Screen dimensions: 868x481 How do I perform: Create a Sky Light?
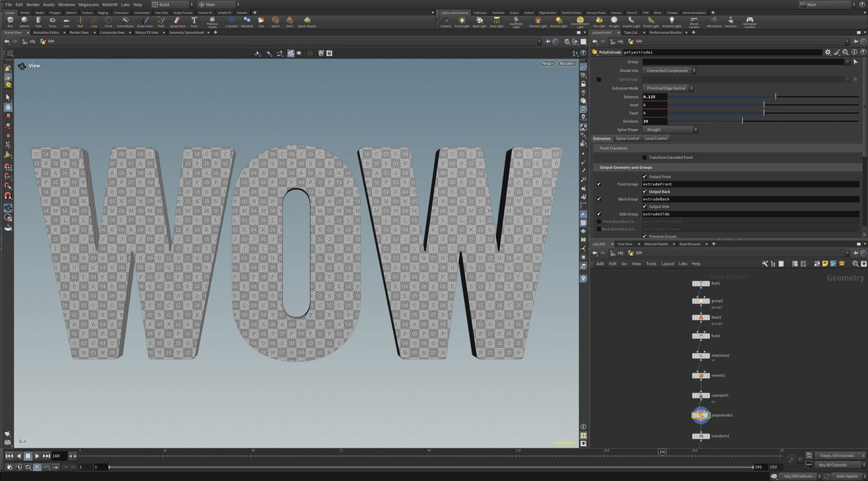599,22
